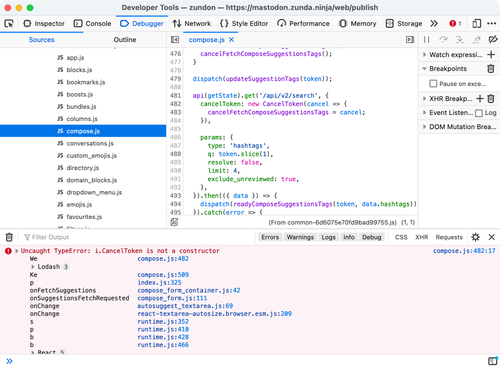This screenshot has width=500, height=379.
Task: Add a watch expression plus icon
Action: click(x=491, y=55)
